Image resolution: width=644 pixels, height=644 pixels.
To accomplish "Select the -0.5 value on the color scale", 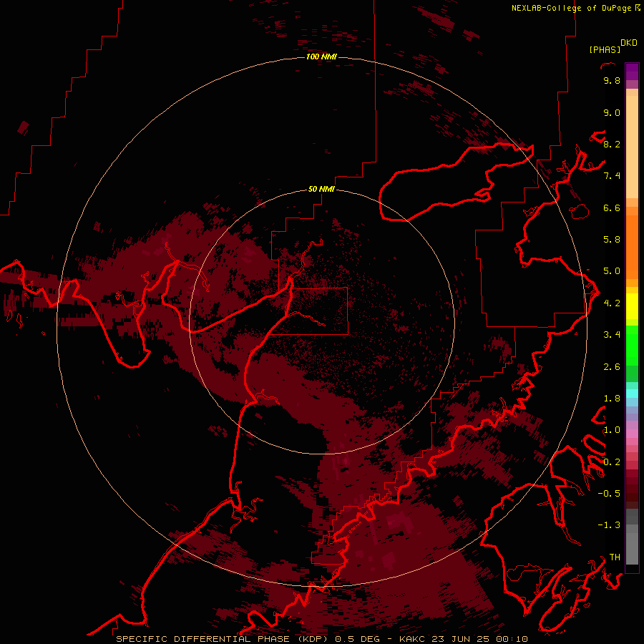I will pos(609,494).
